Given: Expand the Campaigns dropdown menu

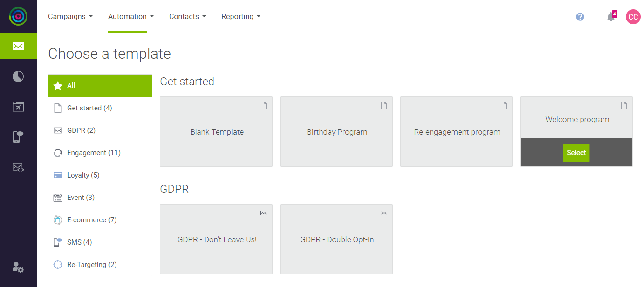Looking at the screenshot, I should pos(70,16).
